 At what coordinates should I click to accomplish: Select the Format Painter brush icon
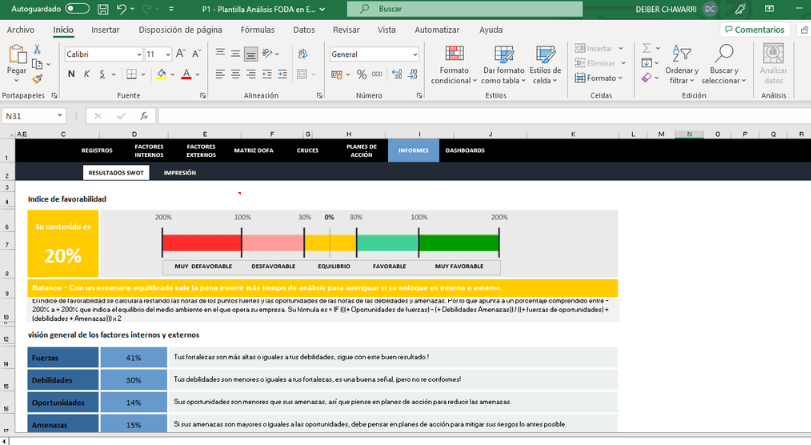(x=37, y=79)
